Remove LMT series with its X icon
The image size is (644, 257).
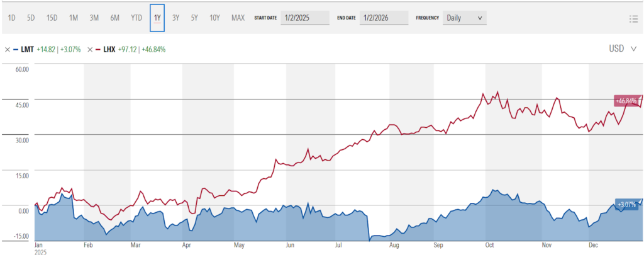[x=8, y=49]
